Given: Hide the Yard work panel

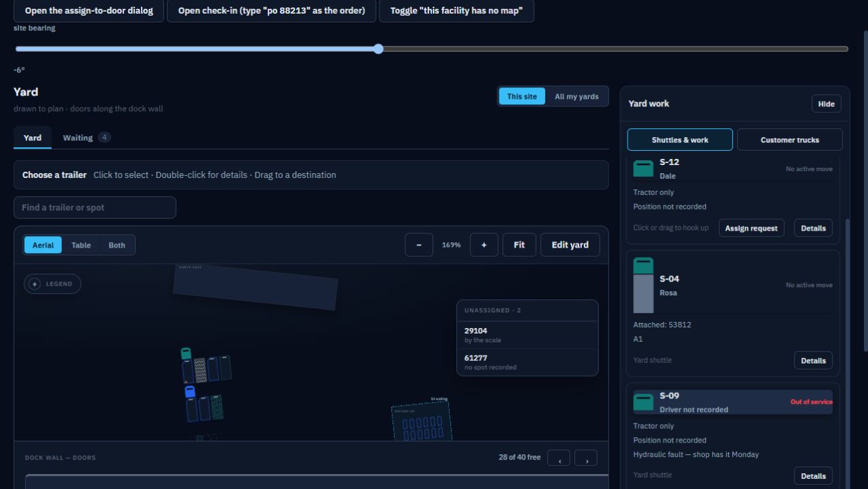Looking at the screenshot, I should [826, 104].
